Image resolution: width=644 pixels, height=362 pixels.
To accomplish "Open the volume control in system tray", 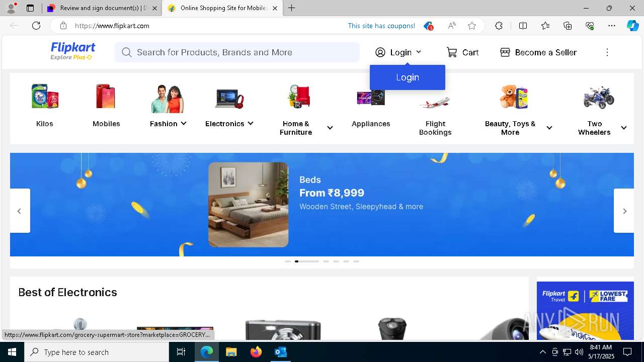I will click(x=579, y=352).
